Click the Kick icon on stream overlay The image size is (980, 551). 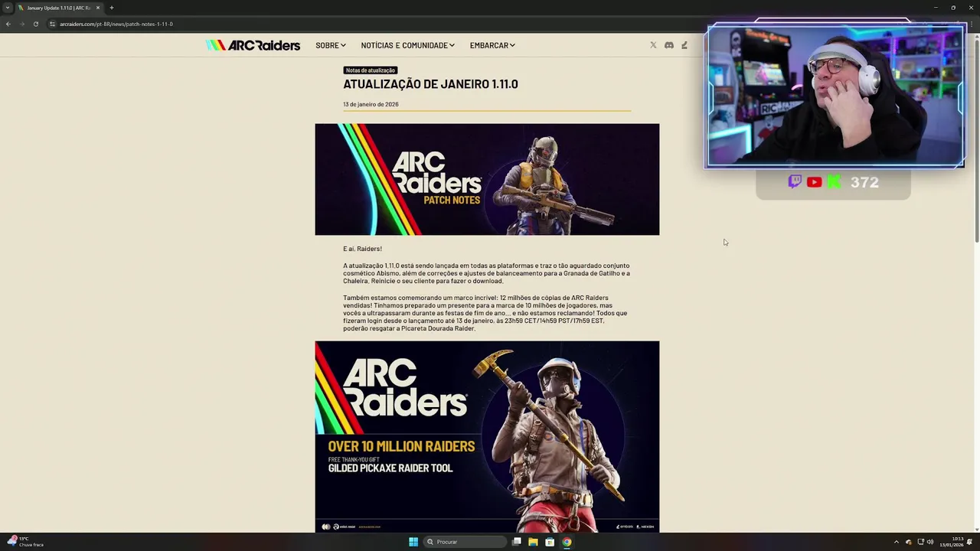click(x=834, y=181)
